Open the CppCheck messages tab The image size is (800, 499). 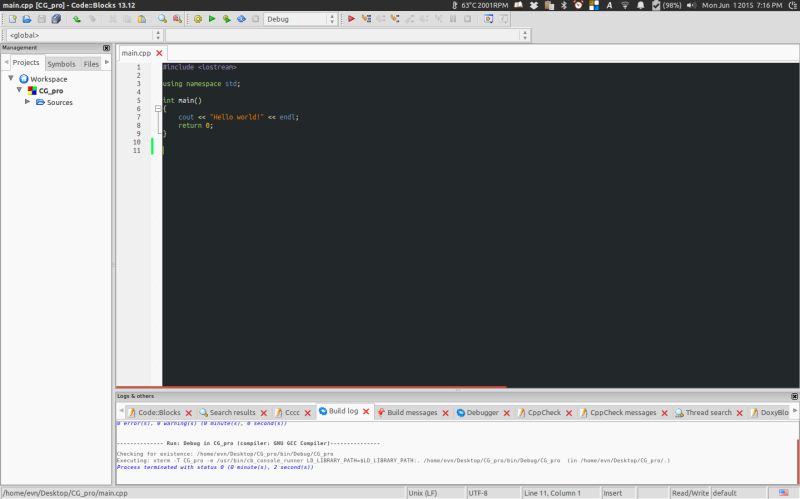(x=623, y=412)
